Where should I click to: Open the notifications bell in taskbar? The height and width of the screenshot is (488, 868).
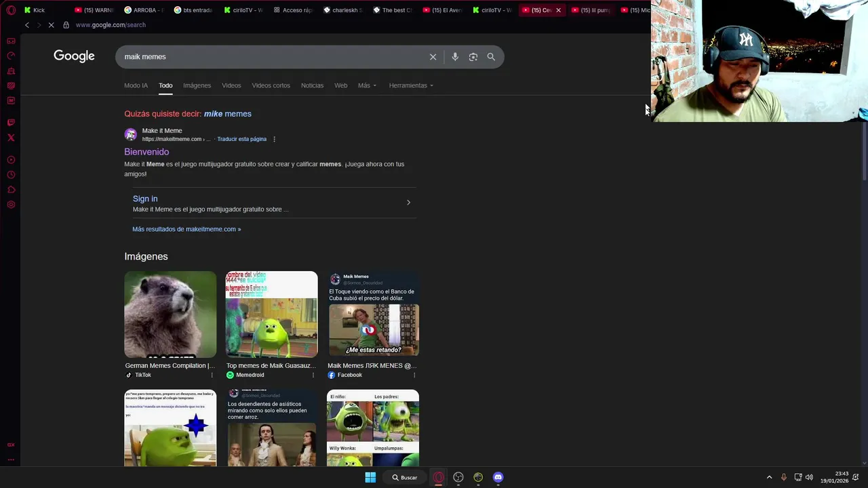856,477
